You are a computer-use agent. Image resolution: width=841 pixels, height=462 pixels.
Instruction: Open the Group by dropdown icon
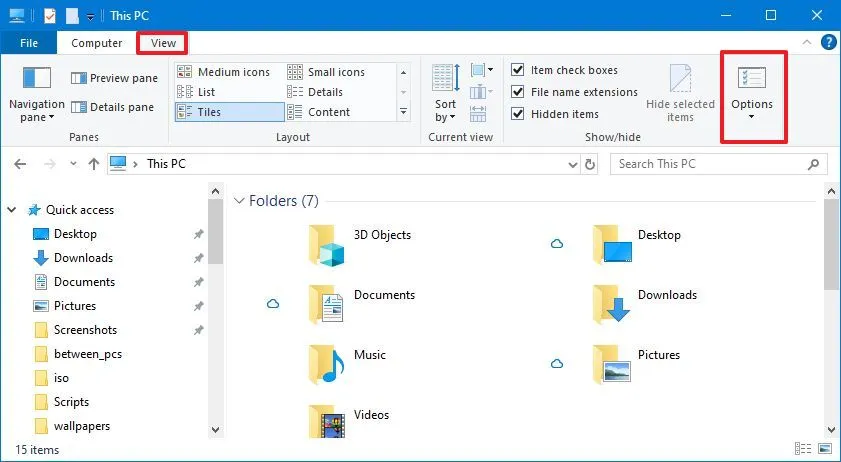[482, 70]
